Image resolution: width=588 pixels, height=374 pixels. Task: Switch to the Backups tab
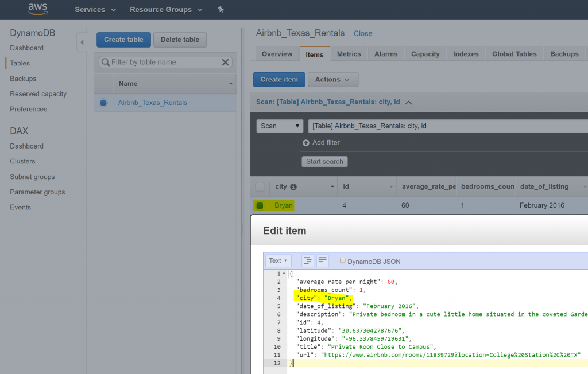(x=564, y=54)
